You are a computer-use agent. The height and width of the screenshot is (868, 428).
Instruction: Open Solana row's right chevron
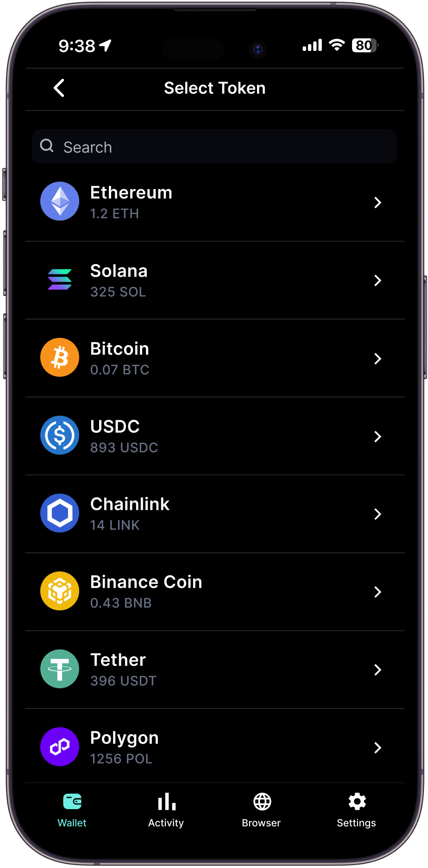(x=378, y=280)
